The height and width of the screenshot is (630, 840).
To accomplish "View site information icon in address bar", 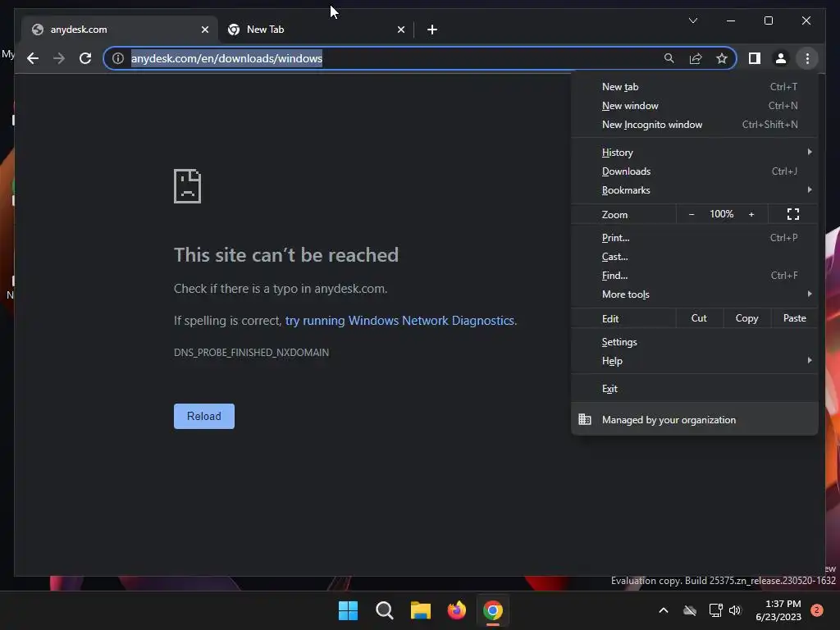I will 118,58.
